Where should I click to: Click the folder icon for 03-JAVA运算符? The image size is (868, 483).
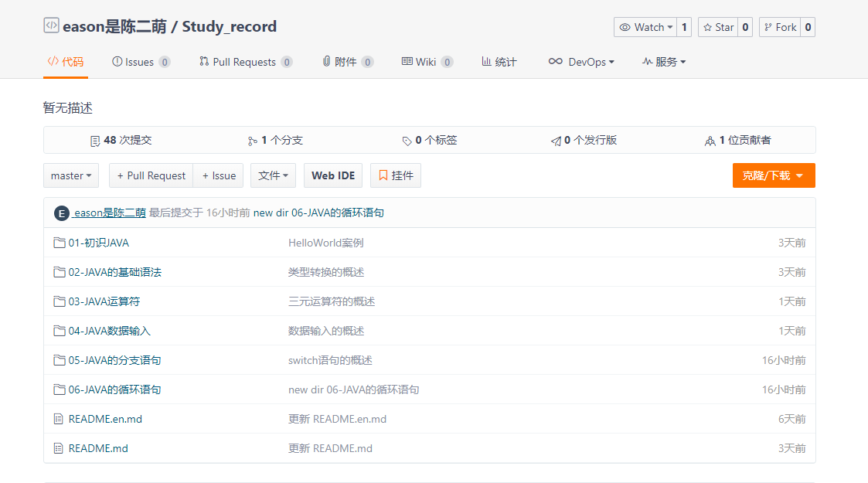(59, 301)
